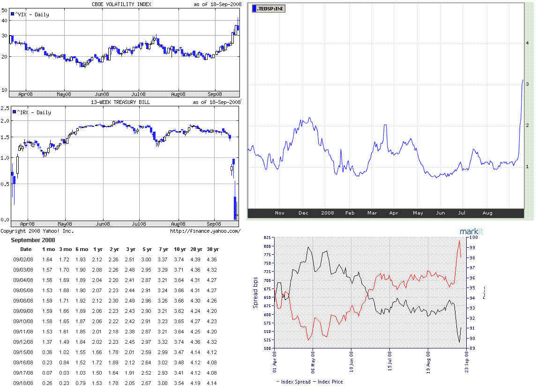Click the 3 yr column header
Screen dimensions: 537x392
130,249
